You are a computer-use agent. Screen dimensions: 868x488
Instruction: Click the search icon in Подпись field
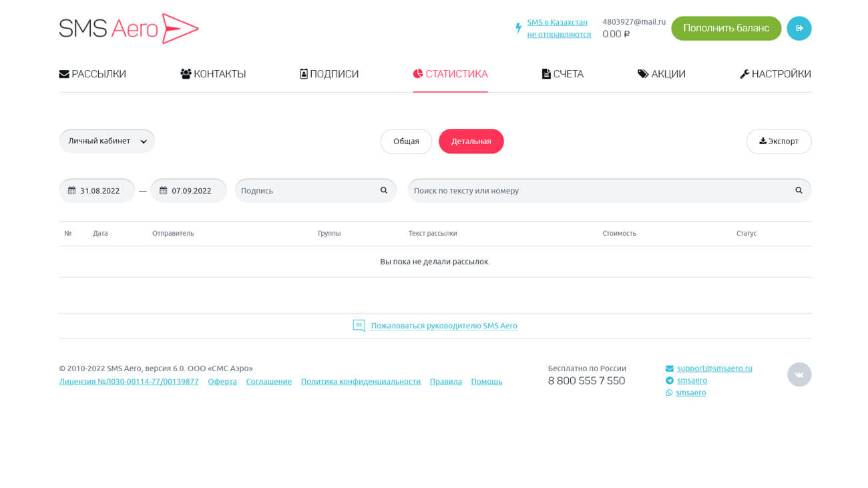(x=384, y=190)
